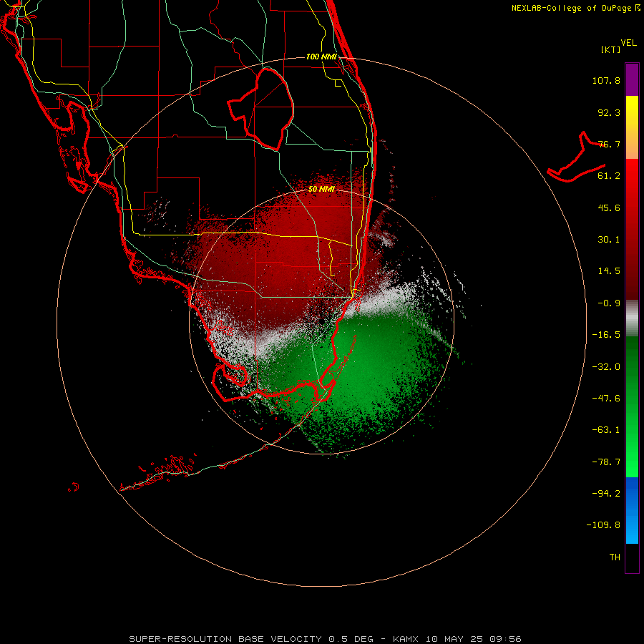This screenshot has height=644, width=644.
Task: Click the 76.7 velocity legend value
Action: click(609, 144)
